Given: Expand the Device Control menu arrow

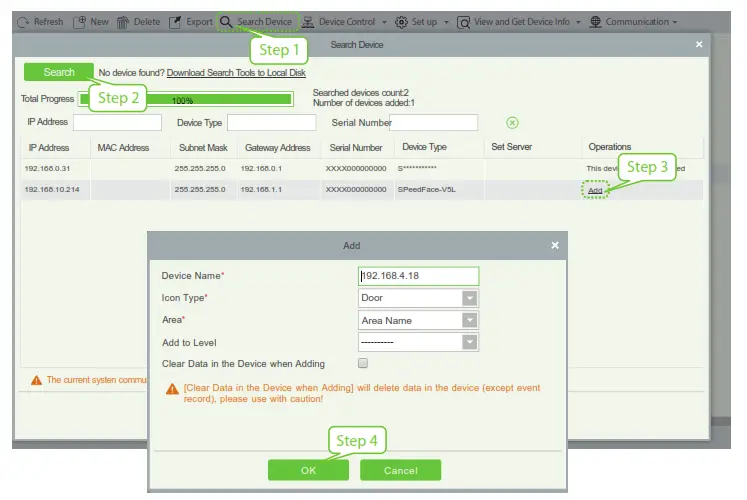Looking at the screenshot, I should [x=384, y=22].
